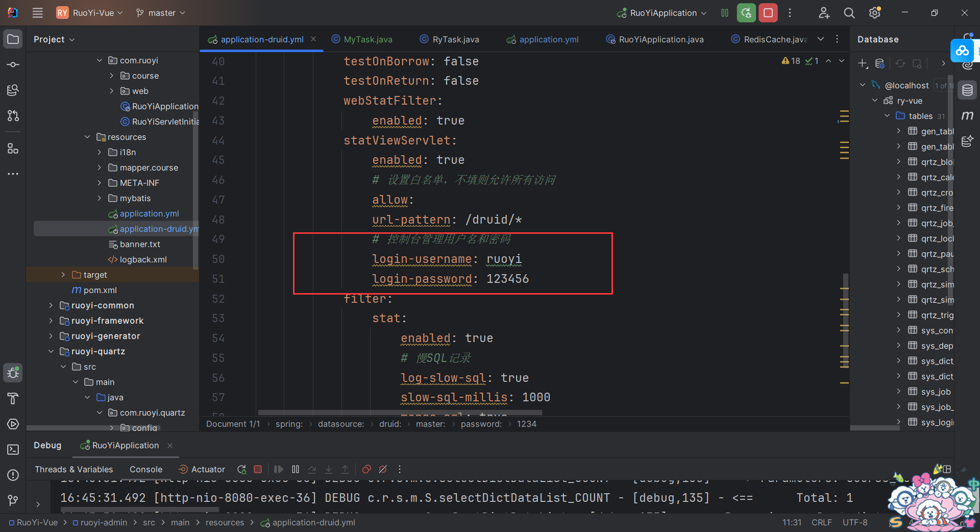Screen dimensions: 980x532
Task: Show more tool windows ellipsis
Action: [x=13, y=174]
